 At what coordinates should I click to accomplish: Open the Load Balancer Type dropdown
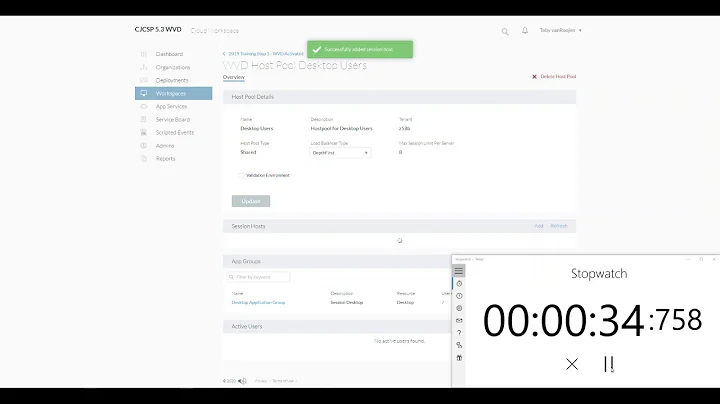(340, 152)
